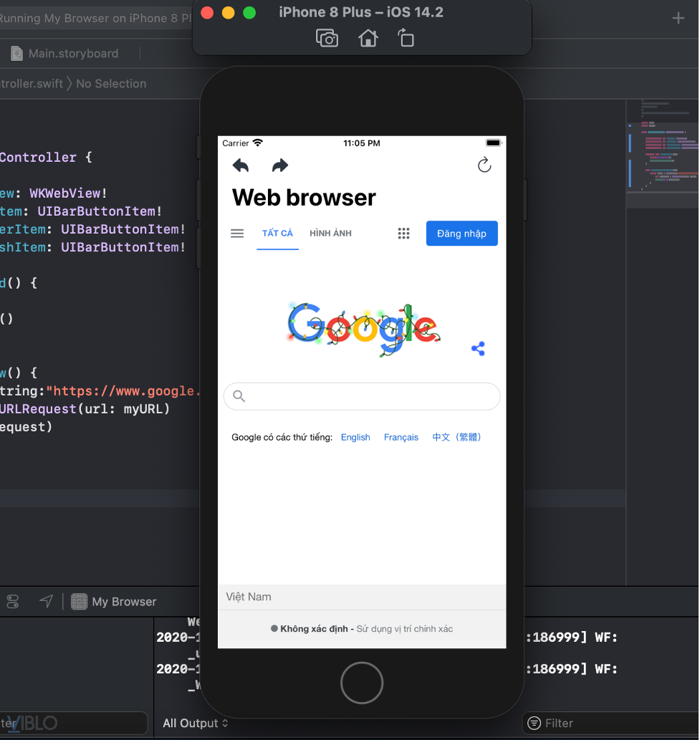Click My Browser app icon in debug bar
700x740 pixels.
click(79, 602)
